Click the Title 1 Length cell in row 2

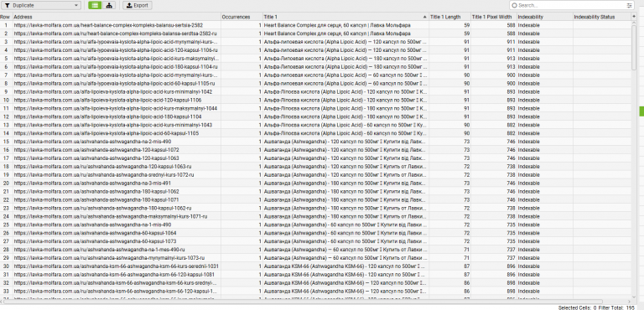[449, 34]
